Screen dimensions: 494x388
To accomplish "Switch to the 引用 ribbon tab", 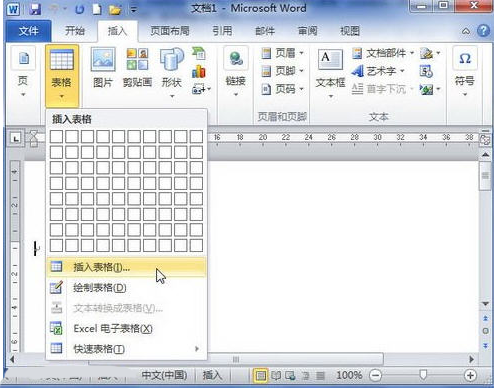I will 222,31.
